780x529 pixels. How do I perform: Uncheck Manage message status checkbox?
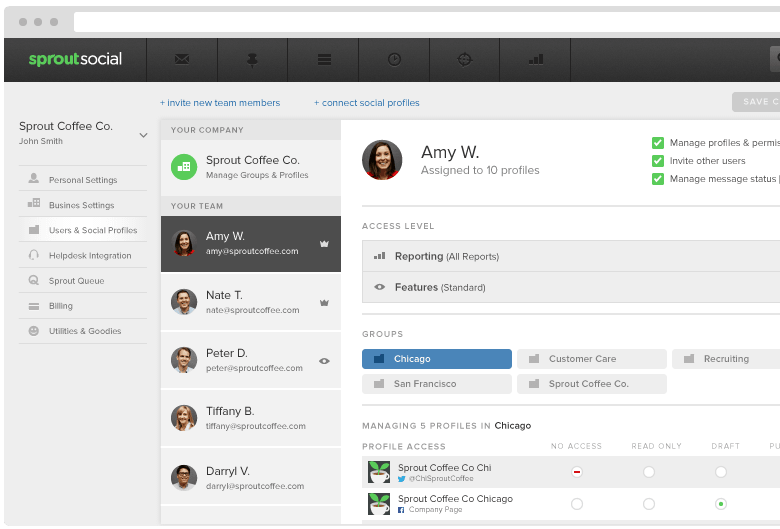658,179
